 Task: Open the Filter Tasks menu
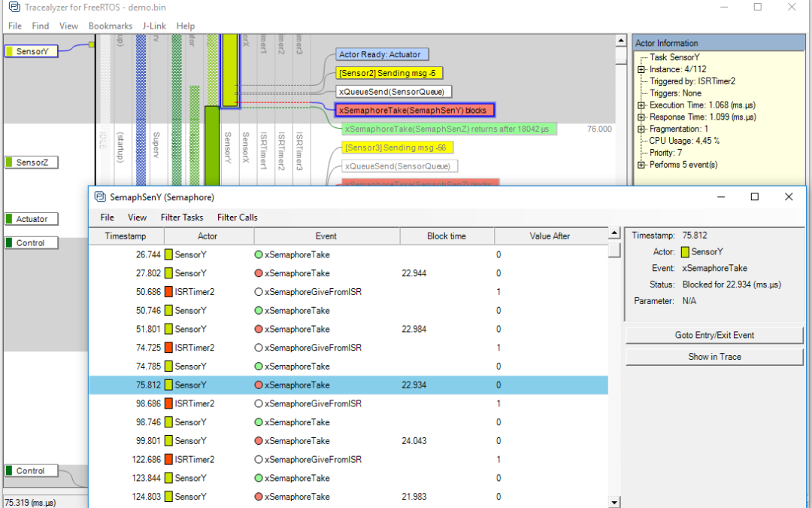pos(182,217)
